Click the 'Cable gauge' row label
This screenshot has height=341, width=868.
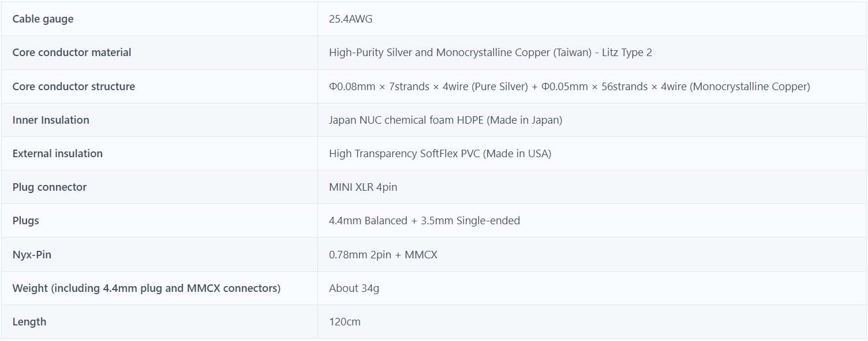pyautogui.click(x=43, y=19)
